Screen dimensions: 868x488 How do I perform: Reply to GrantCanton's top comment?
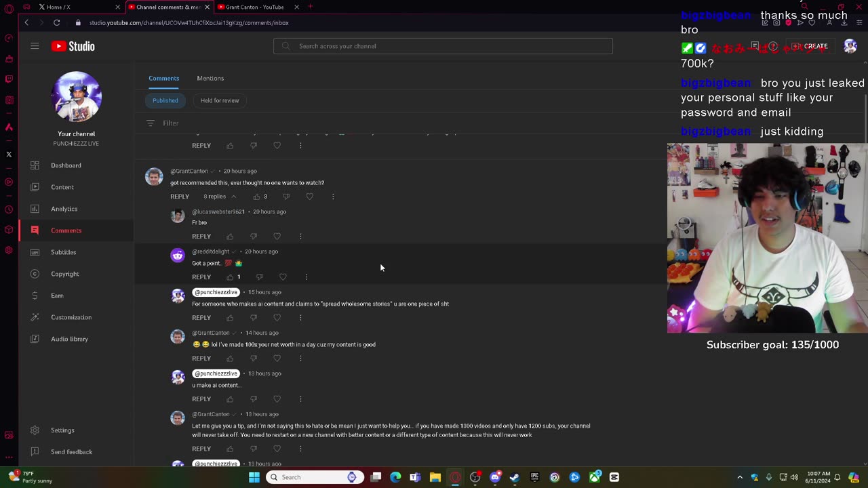coord(180,197)
